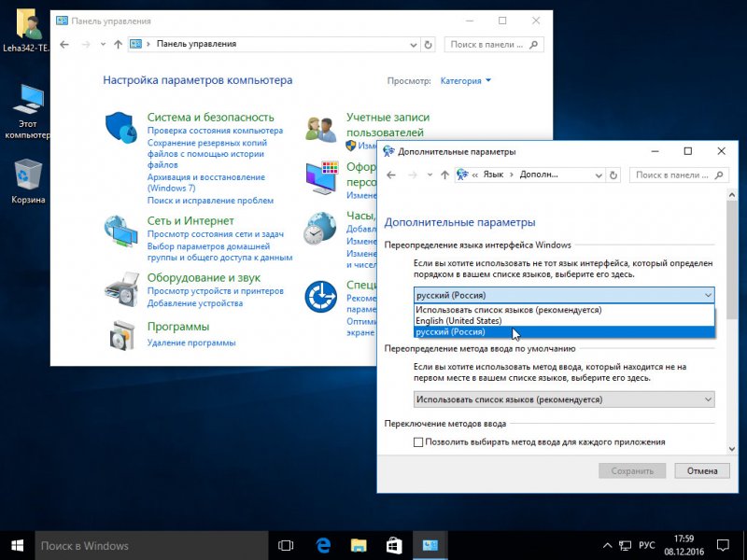Screen dimensions: 747x560
Task: Click Поиск и исправление проблем link
Action: coord(211,201)
